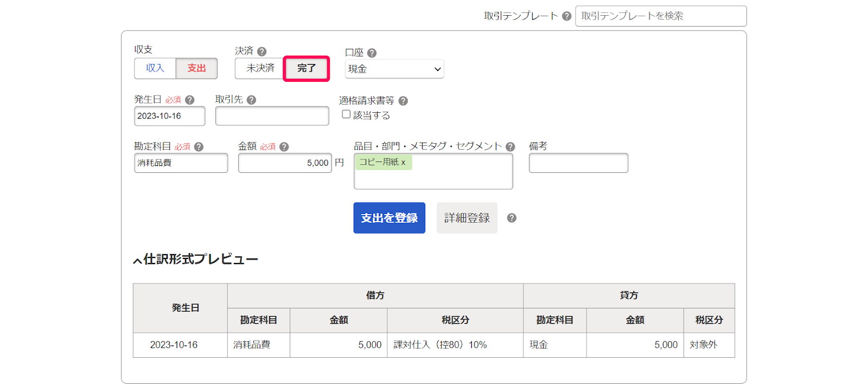
Task: Focus the 取引テンプレートを検索 search field
Action: tap(661, 16)
